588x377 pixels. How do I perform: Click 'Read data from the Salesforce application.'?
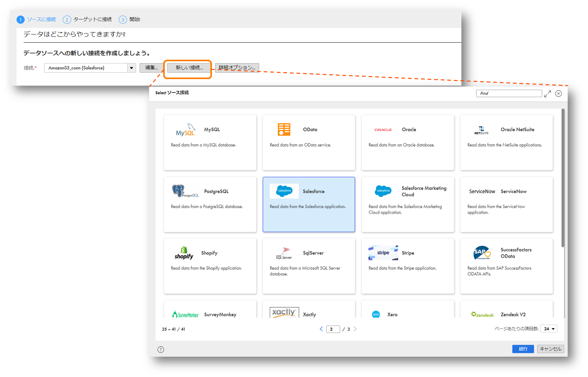[308, 207]
